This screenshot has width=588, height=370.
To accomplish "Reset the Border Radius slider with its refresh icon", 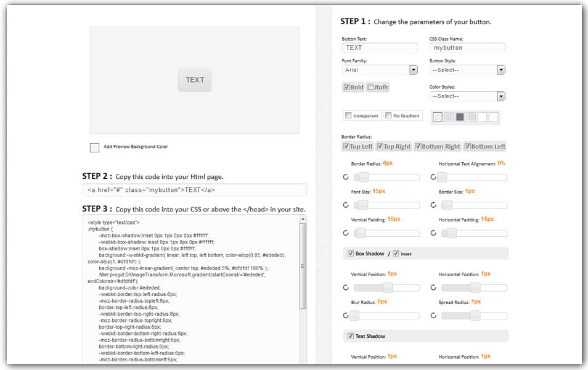I will pyautogui.click(x=345, y=178).
